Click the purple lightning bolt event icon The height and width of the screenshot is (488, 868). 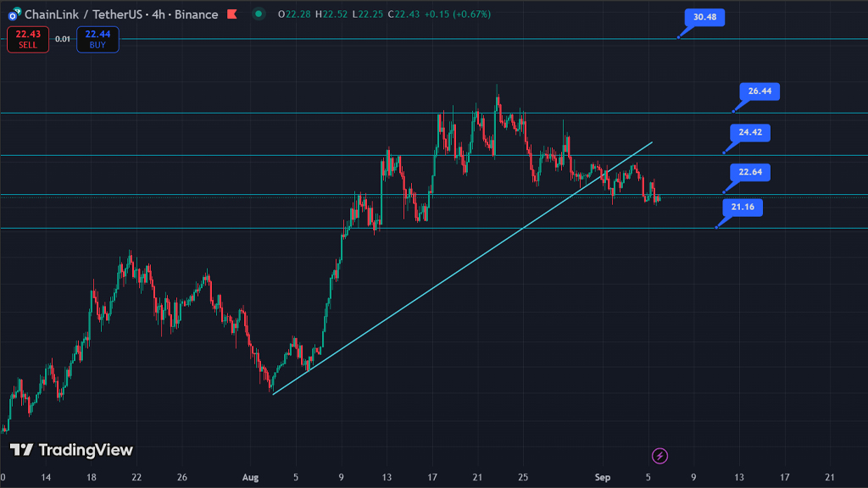point(659,457)
